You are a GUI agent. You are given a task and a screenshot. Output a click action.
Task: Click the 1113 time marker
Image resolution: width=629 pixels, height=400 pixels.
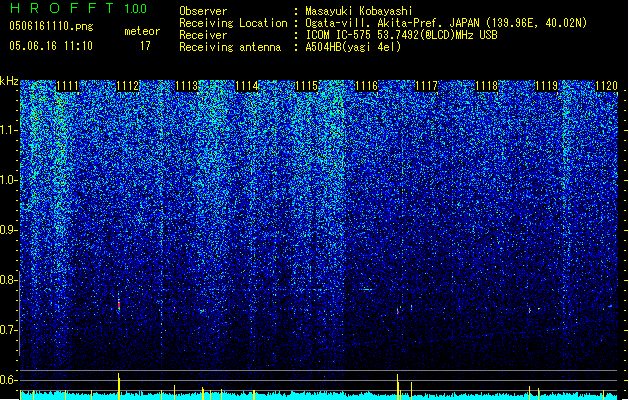[x=187, y=86]
